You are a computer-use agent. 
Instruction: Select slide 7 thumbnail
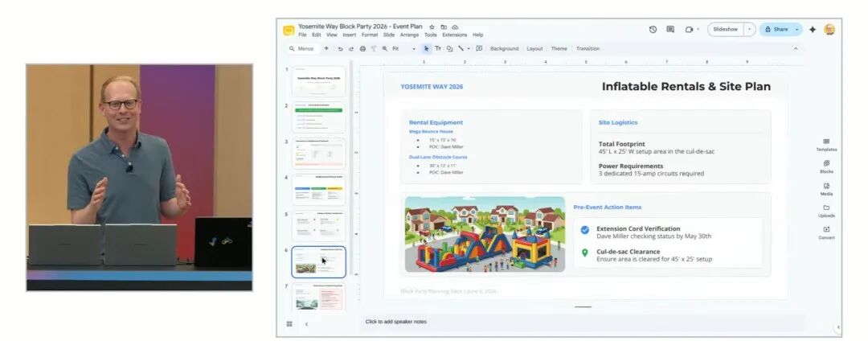(x=319, y=297)
